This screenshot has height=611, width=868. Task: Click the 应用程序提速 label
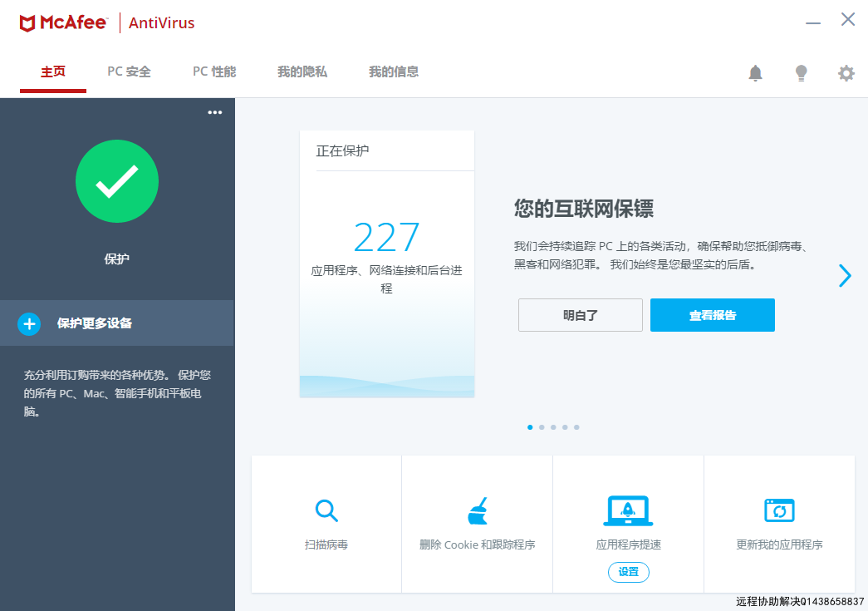click(628, 544)
